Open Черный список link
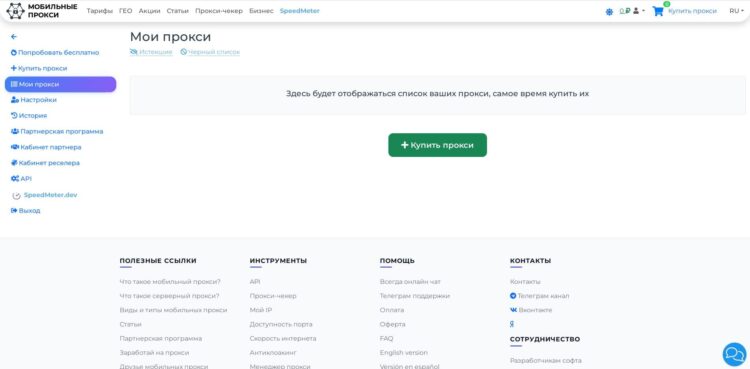This screenshot has height=369, width=750. [210, 52]
